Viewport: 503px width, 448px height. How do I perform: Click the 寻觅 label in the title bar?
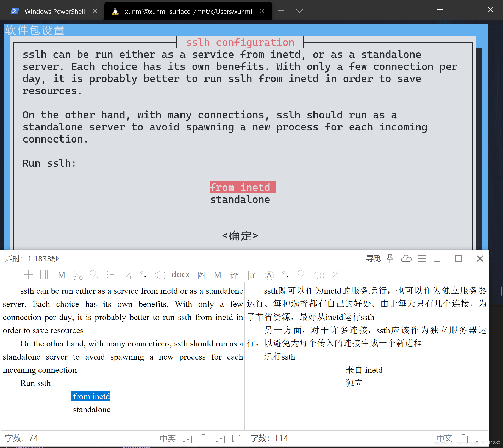coord(374,259)
